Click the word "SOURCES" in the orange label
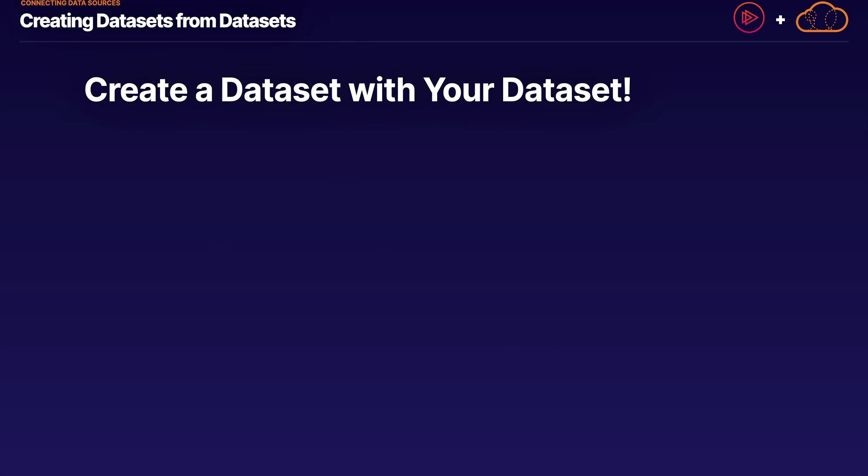 [x=104, y=3]
